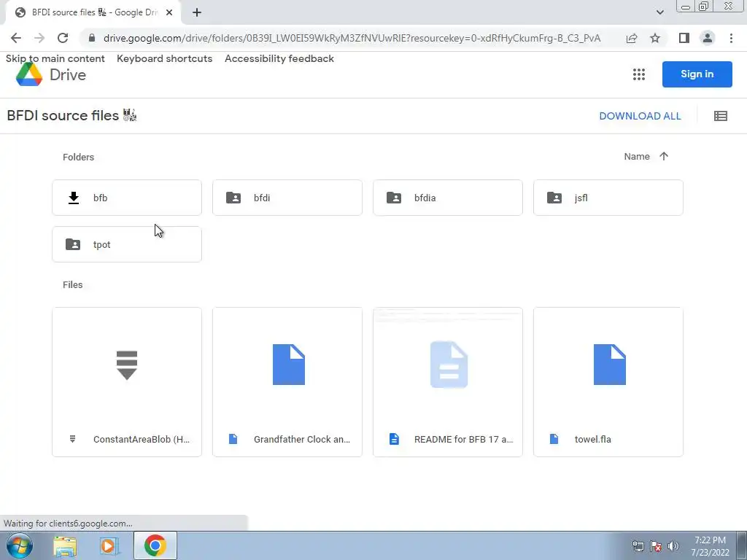Viewport: 747px width, 560px height.
Task: Click the bfdia shared folder icon
Action: (x=394, y=198)
